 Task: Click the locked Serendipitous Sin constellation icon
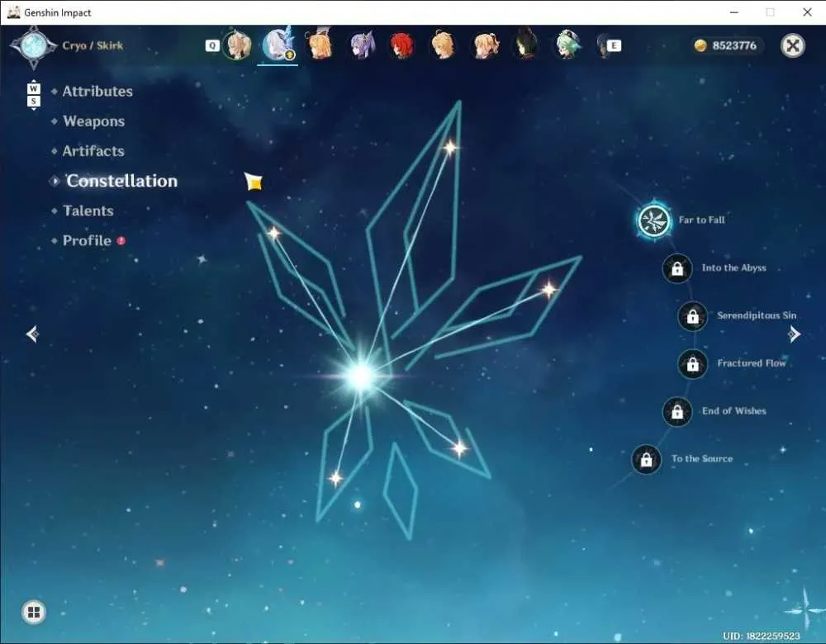(692, 316)
